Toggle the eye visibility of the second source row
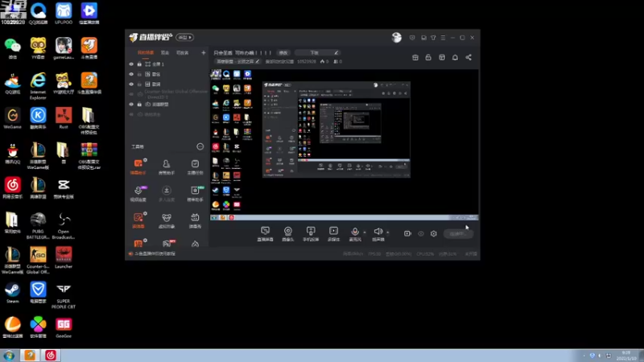 point(131,74)
